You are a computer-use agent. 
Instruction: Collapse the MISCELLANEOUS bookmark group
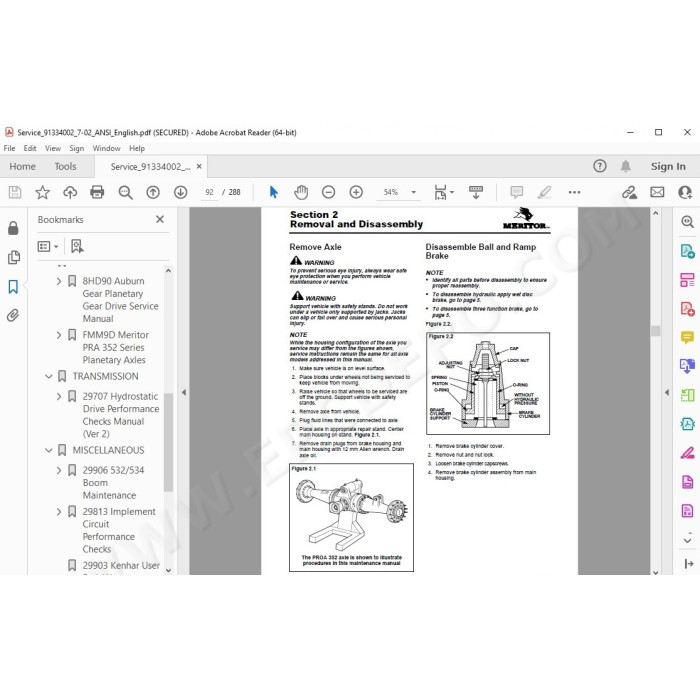pyautogui.click(x=49, y=450)
